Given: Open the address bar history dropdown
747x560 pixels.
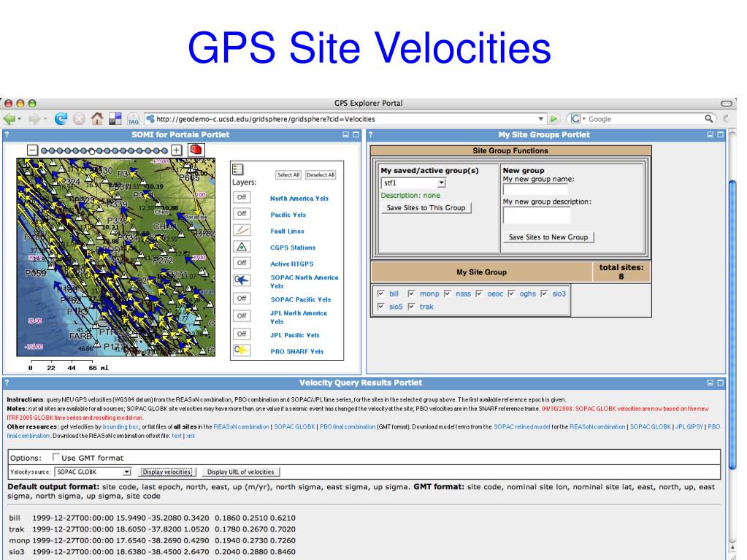Looking at the screenshot, I should pos(541,119).
